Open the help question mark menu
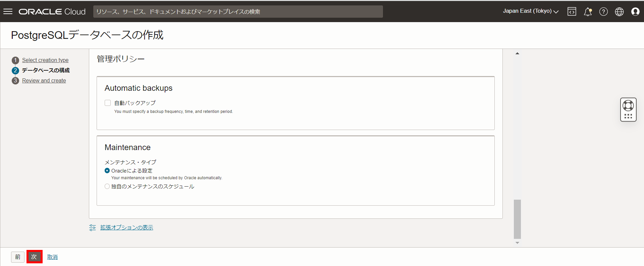The image size is (644, 266). point(603,12)
